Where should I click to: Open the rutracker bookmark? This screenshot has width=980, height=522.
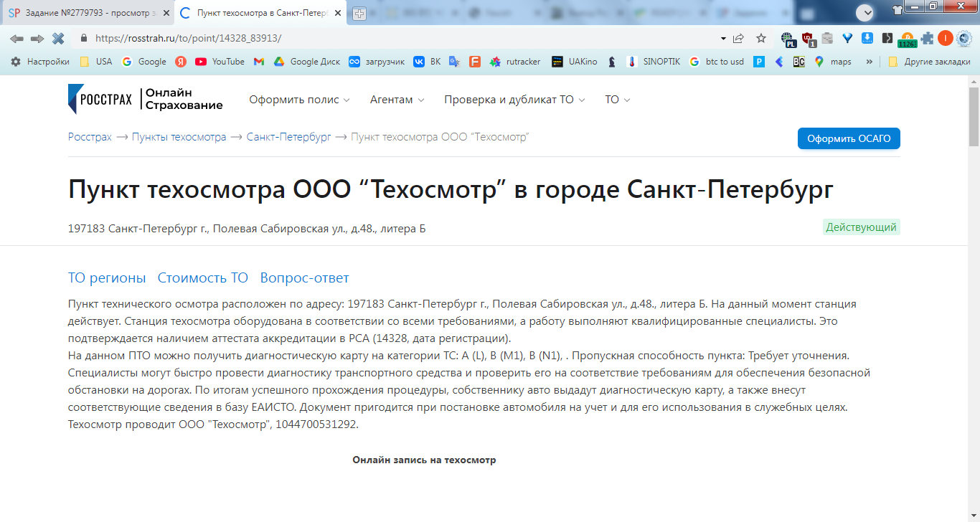[x=515, y=62]
